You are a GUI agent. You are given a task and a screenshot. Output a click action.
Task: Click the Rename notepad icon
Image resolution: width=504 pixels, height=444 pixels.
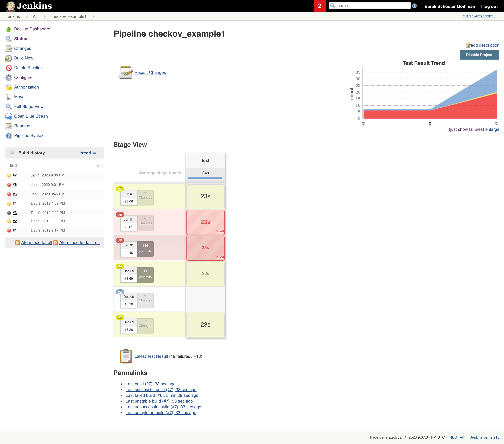pyautogui.click(x=9, y=126)
